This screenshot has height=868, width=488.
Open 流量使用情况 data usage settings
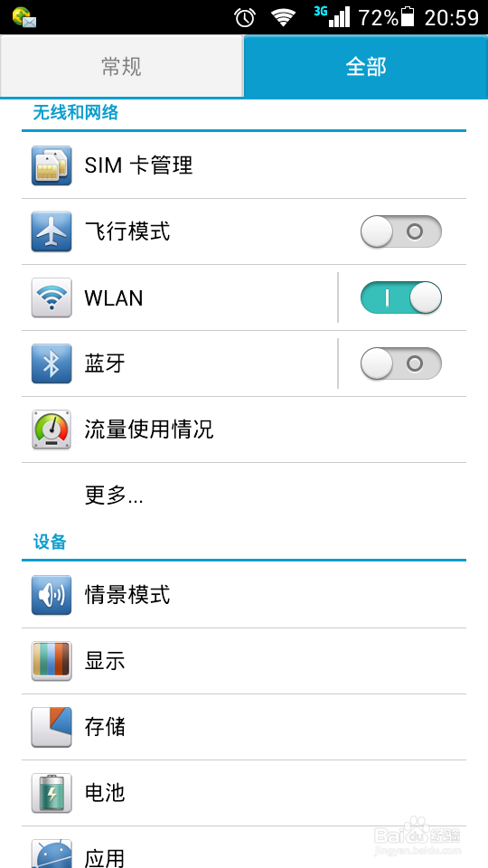click(244, 429)
